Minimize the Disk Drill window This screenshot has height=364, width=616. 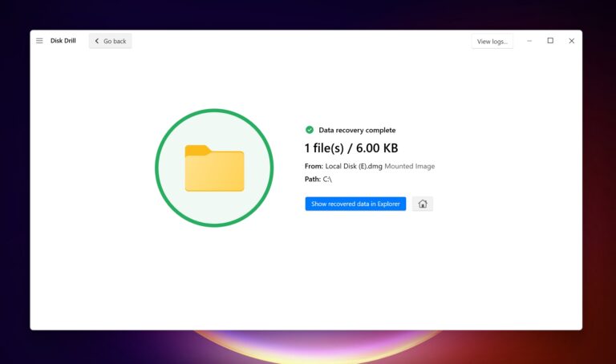click(529, 41)
